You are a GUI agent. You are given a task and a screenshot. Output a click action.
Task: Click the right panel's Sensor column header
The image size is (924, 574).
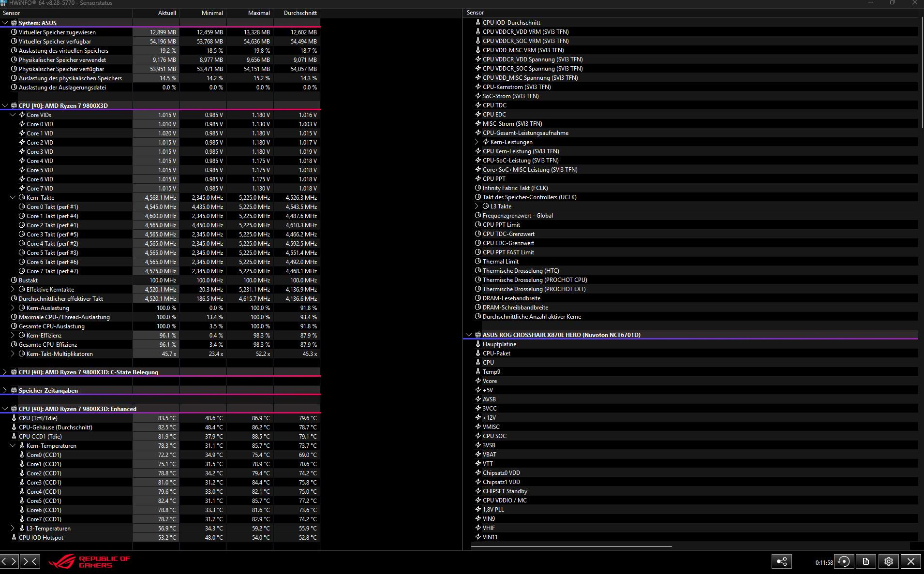(x=691, y=13)
